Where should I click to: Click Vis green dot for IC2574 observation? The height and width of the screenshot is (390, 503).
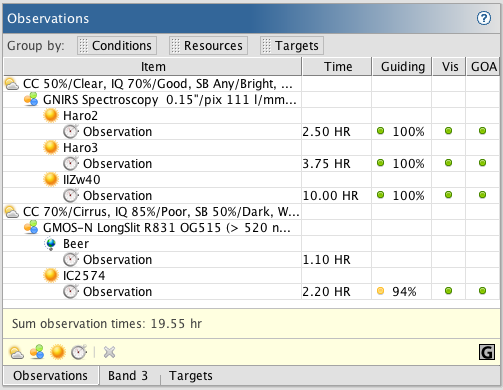[449, 291]
